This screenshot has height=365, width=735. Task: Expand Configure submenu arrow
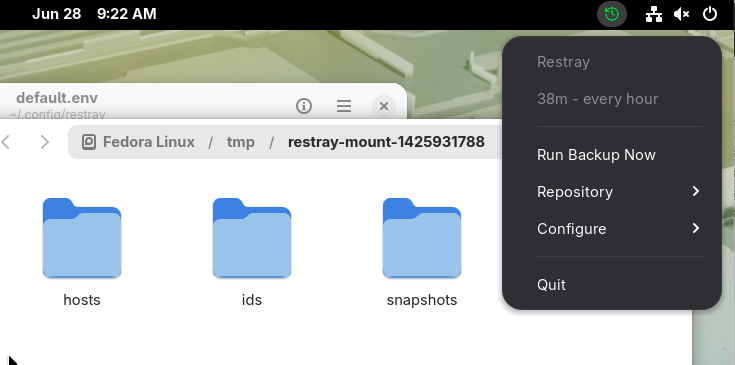point(696,228)
